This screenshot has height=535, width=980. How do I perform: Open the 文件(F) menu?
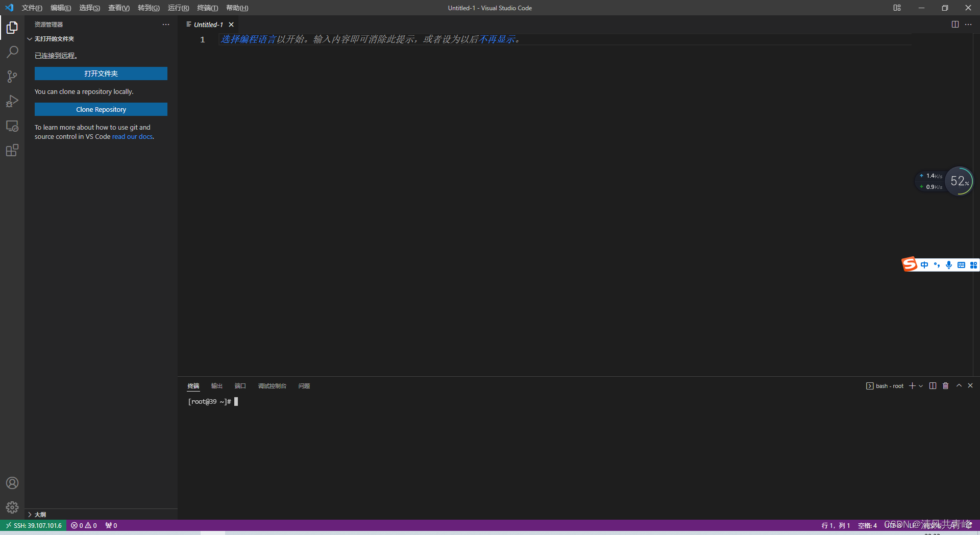point(32,8)
